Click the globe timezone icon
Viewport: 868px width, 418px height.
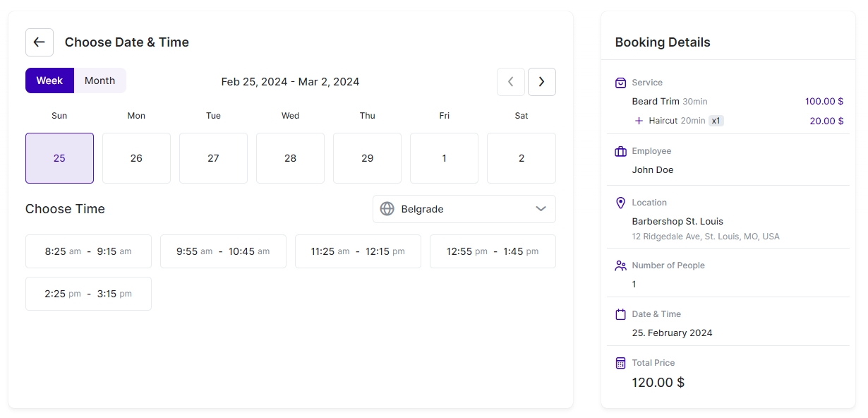click(x=387, y=209)
